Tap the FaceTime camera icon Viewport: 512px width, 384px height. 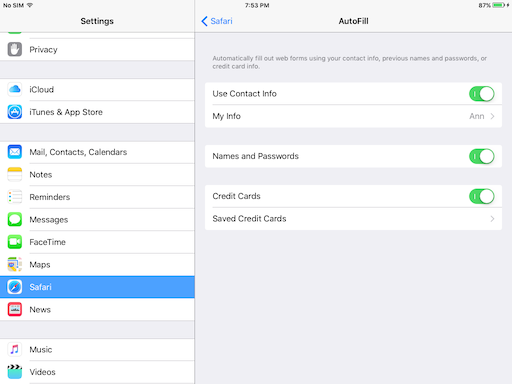[15, 242]
